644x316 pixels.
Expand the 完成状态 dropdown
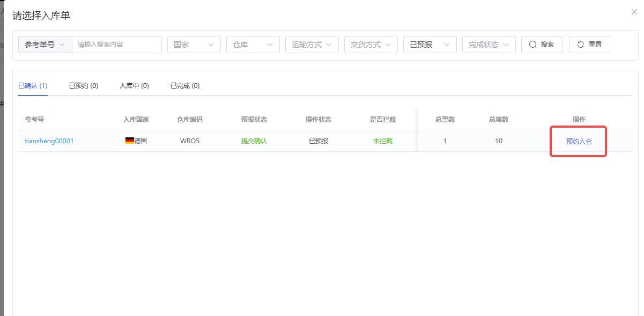click(489, 45)
